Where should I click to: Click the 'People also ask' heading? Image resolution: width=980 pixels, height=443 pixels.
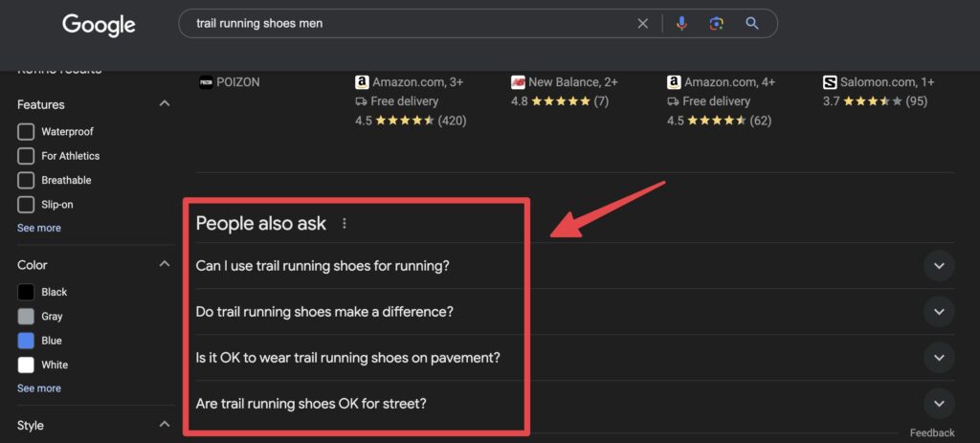coord(260,223)
